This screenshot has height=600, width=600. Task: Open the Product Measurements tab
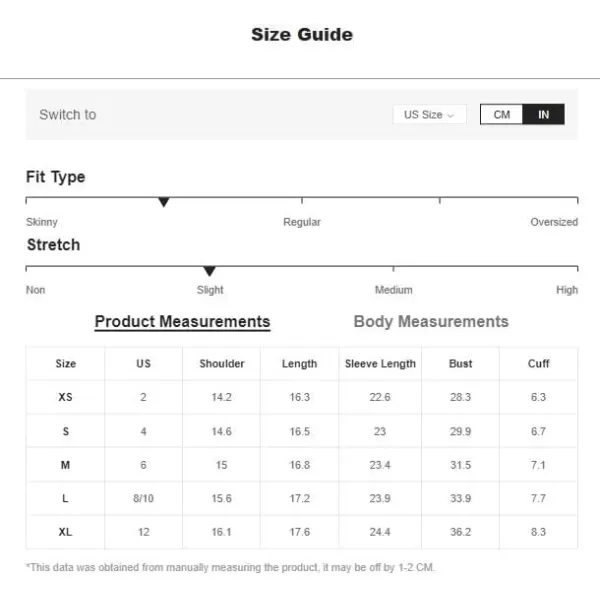182,321
